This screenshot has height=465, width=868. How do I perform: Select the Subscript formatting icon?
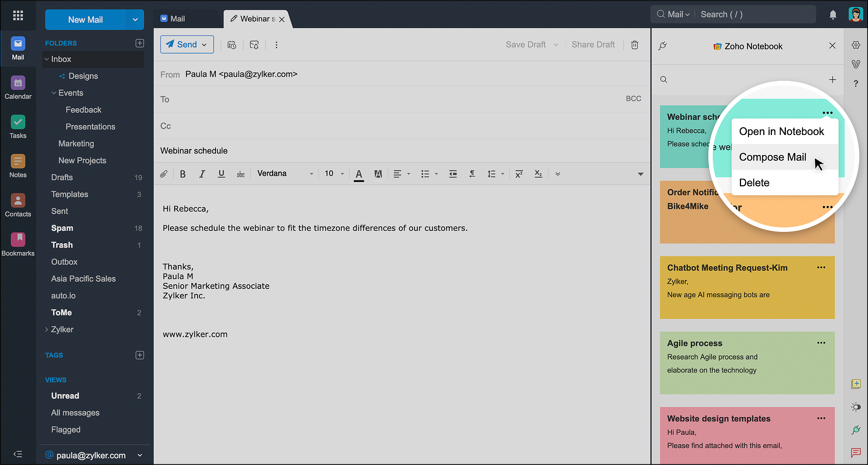[538, 173]
